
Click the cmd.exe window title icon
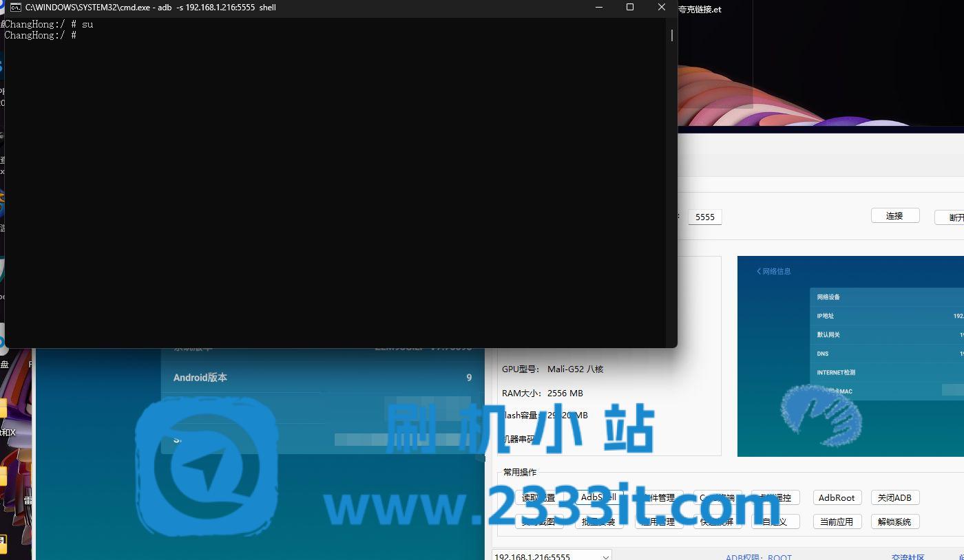click(15, 8)
